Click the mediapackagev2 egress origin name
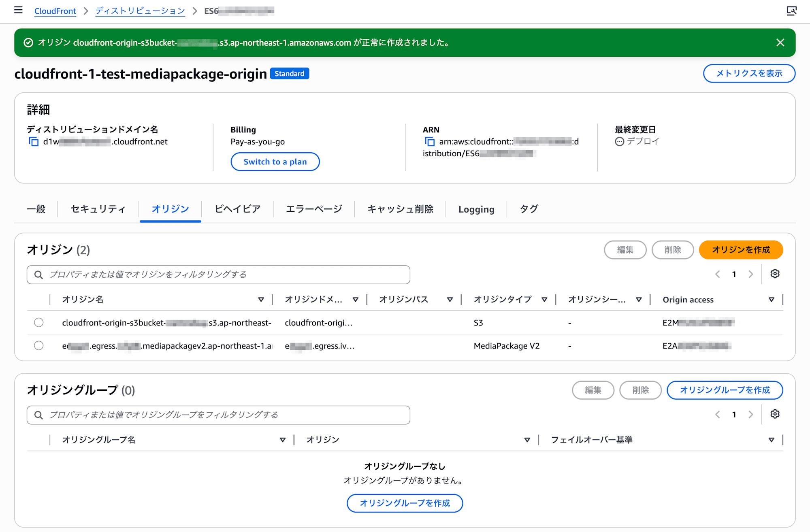 point(167,346)
